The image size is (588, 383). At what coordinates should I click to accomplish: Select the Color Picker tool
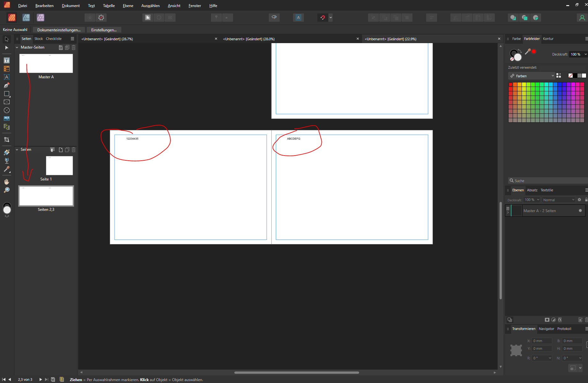(7, 169)
